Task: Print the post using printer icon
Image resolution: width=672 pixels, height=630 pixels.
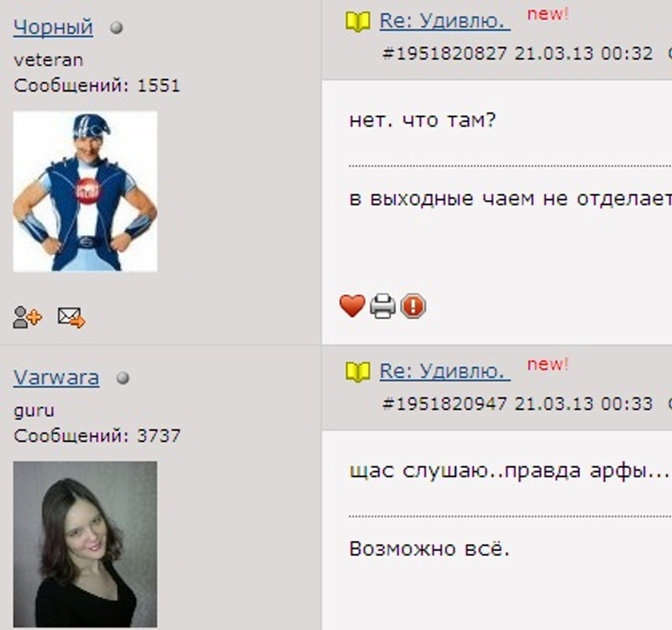Action: (x=383, y=306)
